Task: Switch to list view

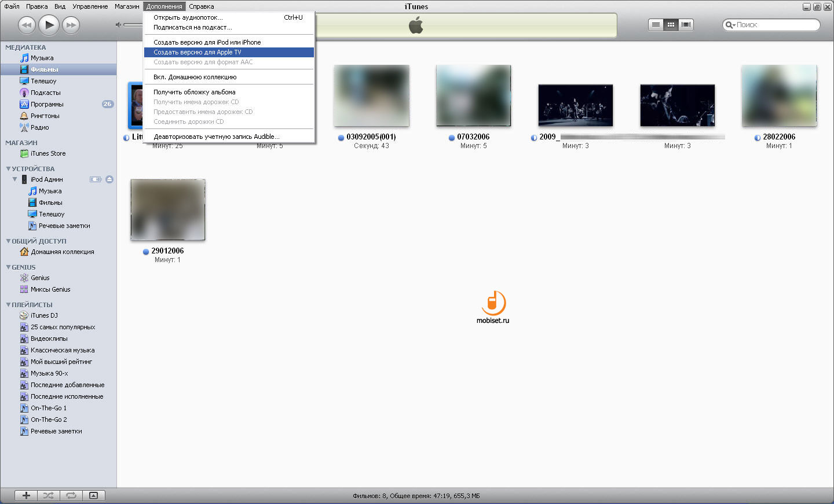Action: [x=656, y=24]
